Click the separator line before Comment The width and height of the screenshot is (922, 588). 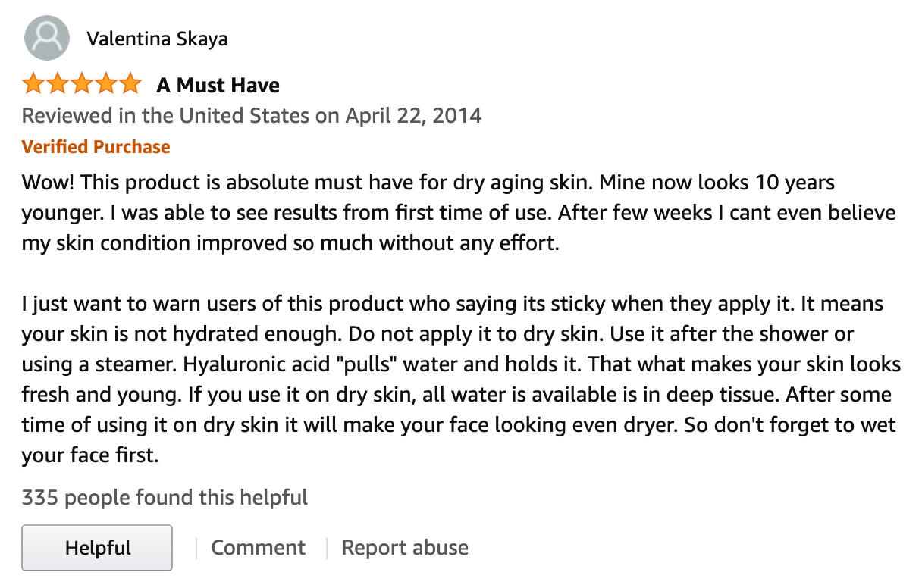coord(196,549)
